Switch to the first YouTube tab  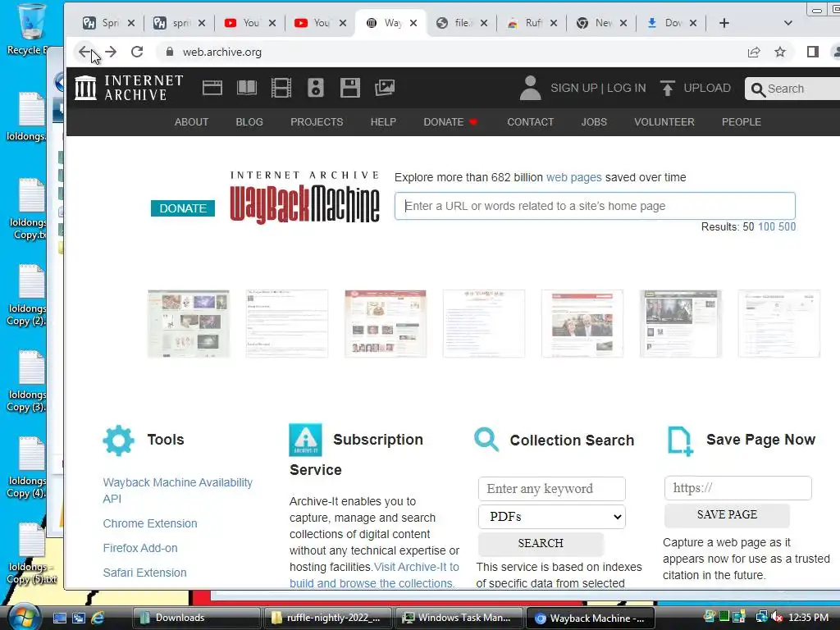(249, 23)
